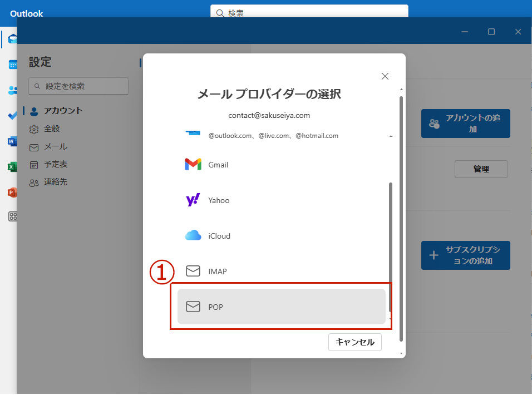Viewport: 532px width, 395px height.
Task: Click the dialog scrollbar's down arrow
Action: [401, 353]
